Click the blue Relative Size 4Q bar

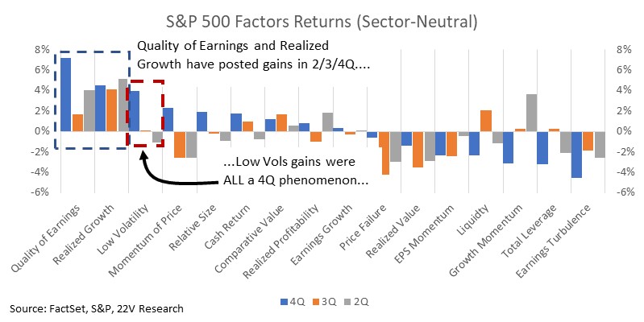pos(202,122)
